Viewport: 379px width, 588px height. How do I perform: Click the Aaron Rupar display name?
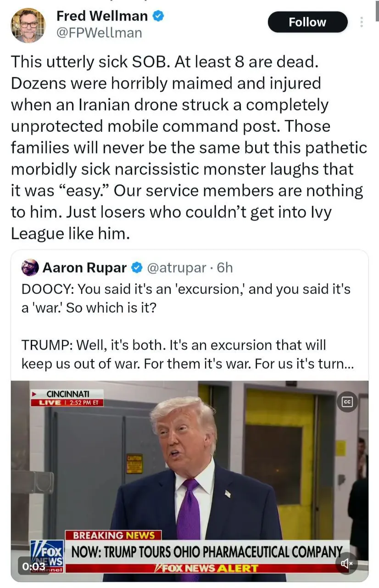[x=84, y=267]
